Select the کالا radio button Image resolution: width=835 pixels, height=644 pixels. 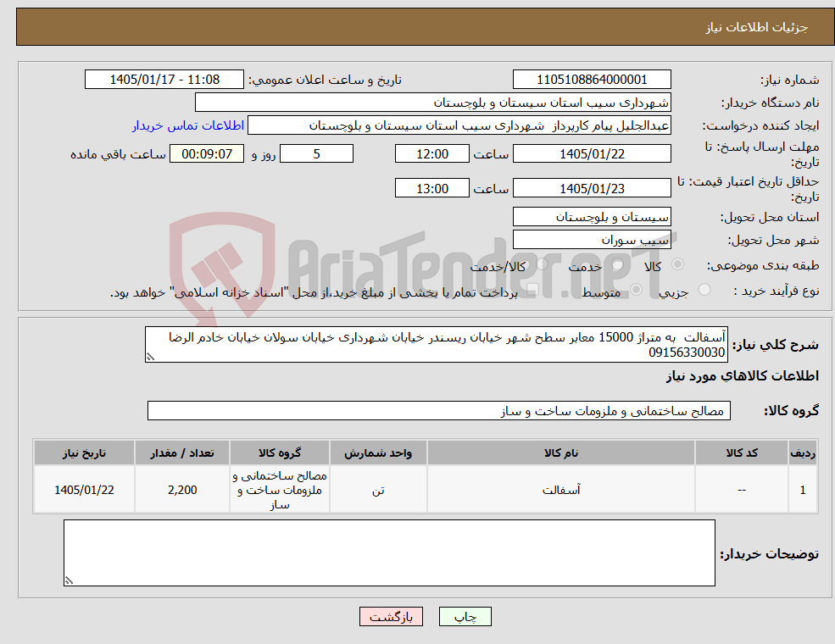[678, 264]
